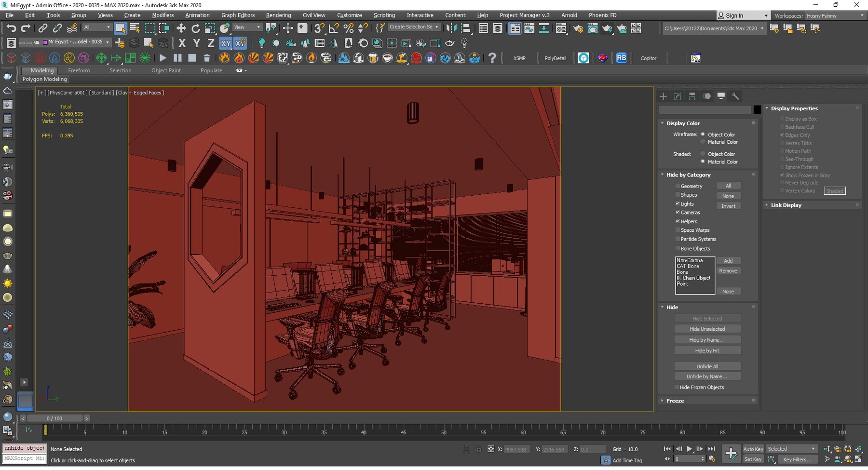
Task: Render the scene with the production teapot icon
Action: [x=607, y=28]
